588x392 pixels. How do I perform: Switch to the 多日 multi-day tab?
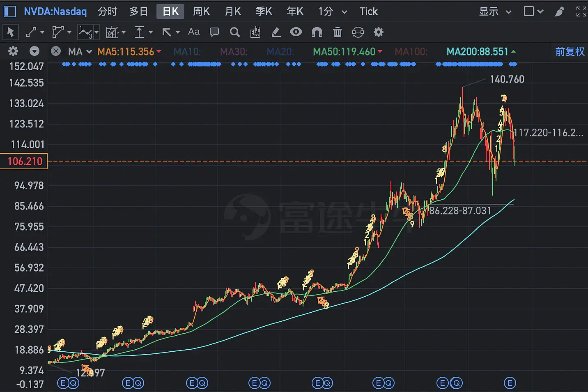[x=139, y=12]
